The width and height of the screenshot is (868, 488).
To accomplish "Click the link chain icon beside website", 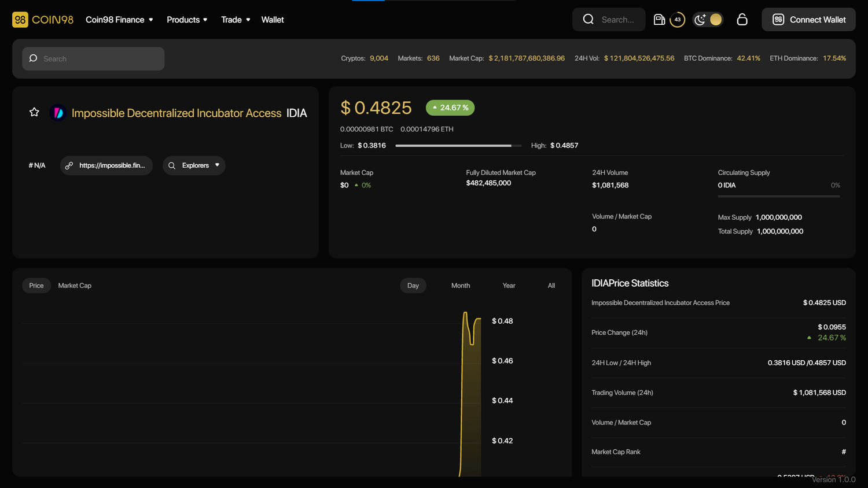I will pyautogui.click(x=69, y=165).
